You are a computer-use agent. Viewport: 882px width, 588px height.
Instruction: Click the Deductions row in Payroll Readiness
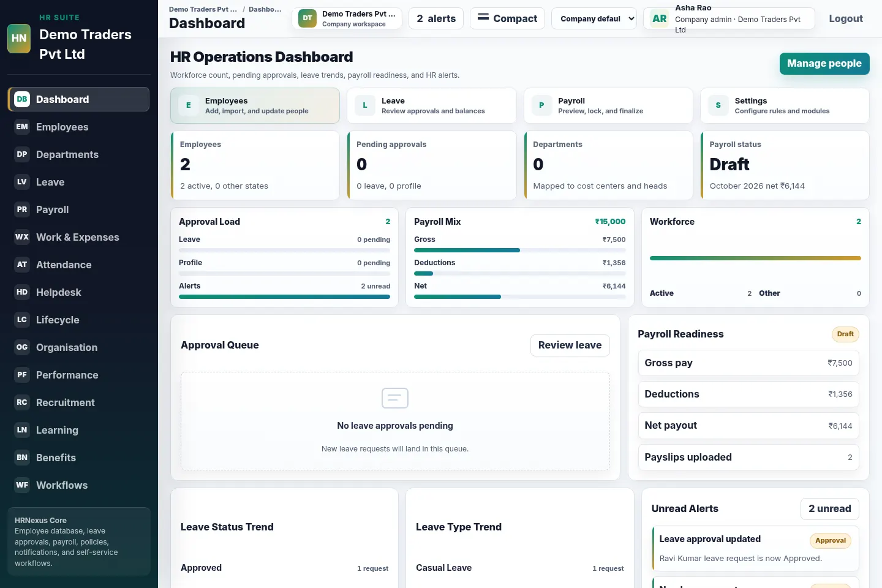pyautogui.click(x=748, y=394)
